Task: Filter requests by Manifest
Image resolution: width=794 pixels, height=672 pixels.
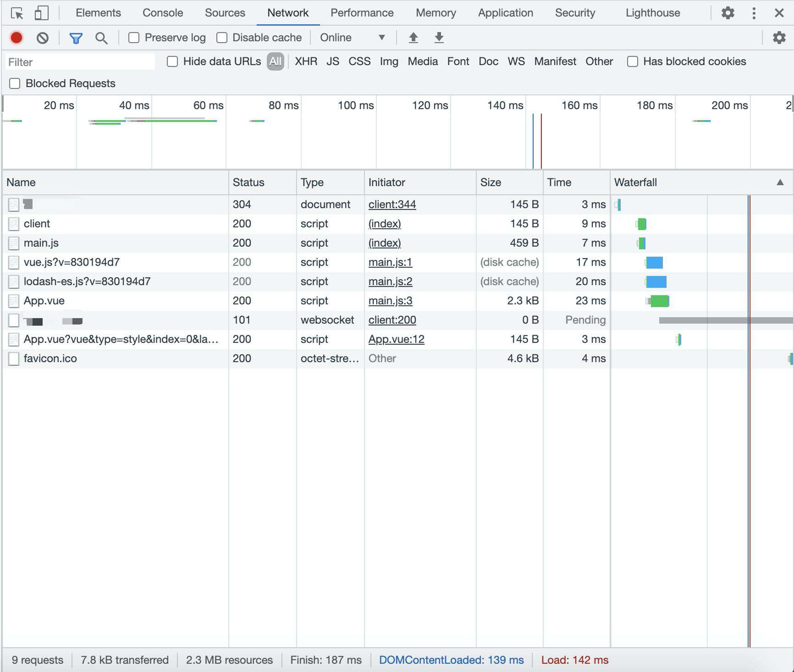Action: pos(555,61)
